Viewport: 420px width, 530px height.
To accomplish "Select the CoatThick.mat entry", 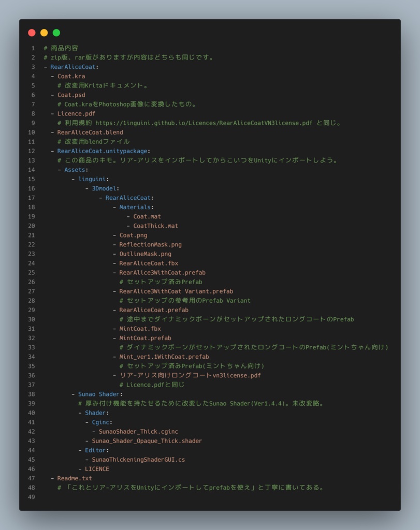I will coord(155,225).
